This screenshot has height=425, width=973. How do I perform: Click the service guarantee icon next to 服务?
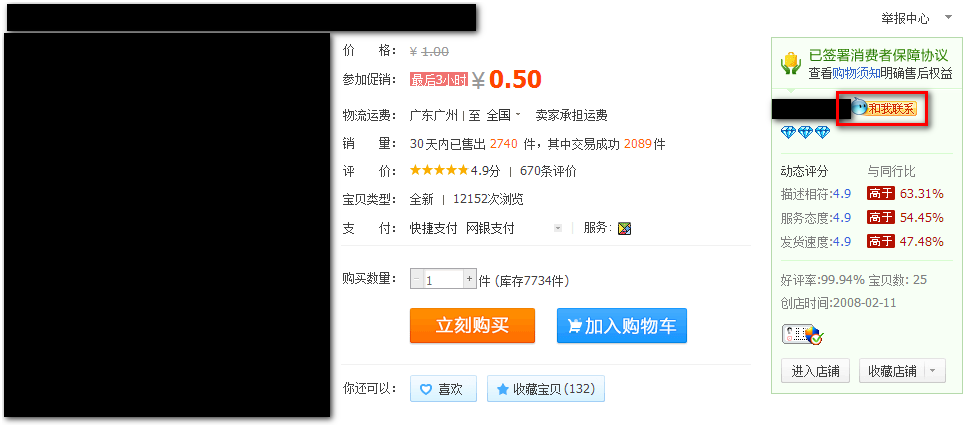click(x=624, y=228)
